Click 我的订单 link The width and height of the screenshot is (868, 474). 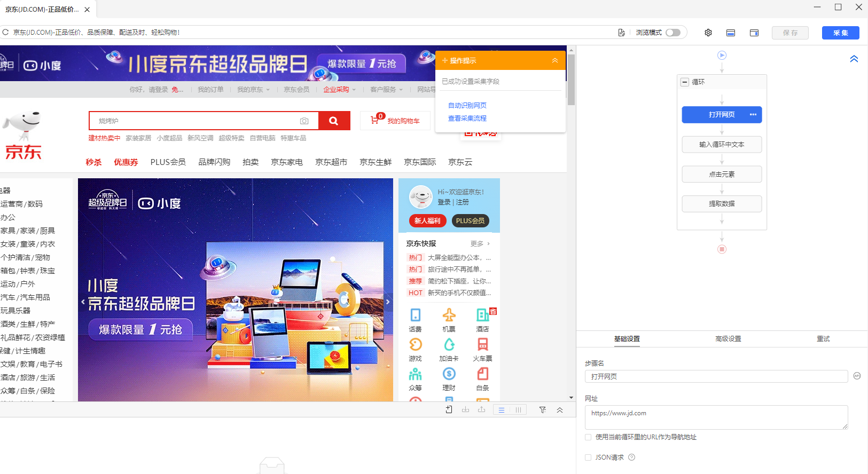[210, 90]
